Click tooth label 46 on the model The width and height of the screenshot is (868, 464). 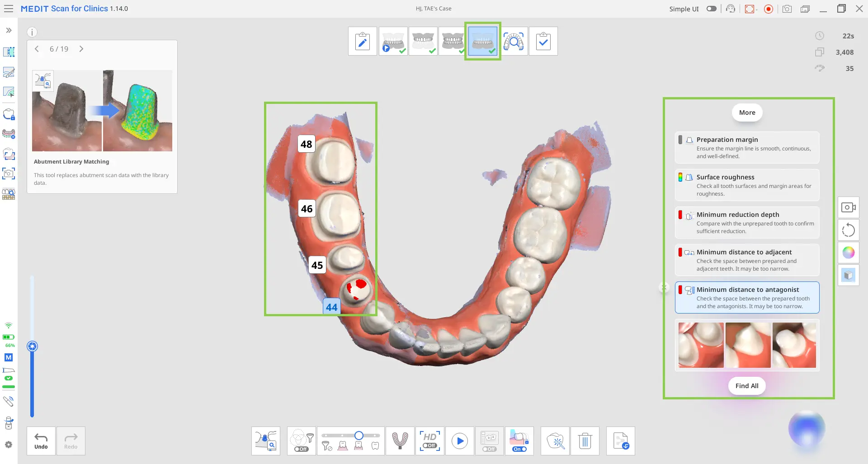[307, 209]
